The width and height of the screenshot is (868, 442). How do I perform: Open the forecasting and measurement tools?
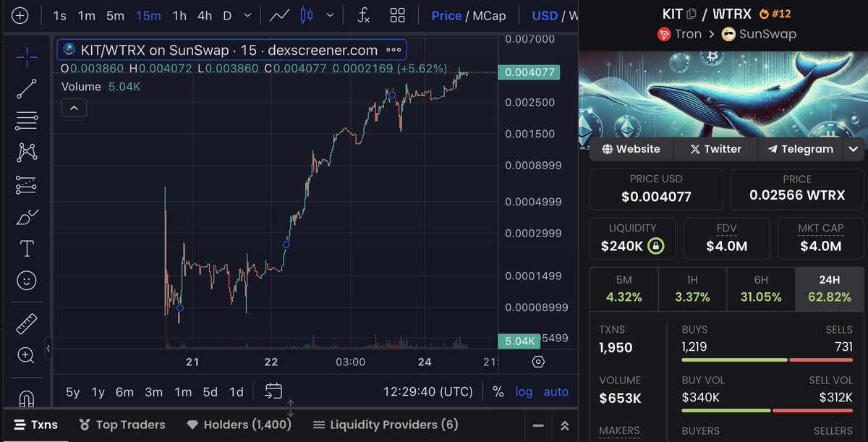(27, 184)
